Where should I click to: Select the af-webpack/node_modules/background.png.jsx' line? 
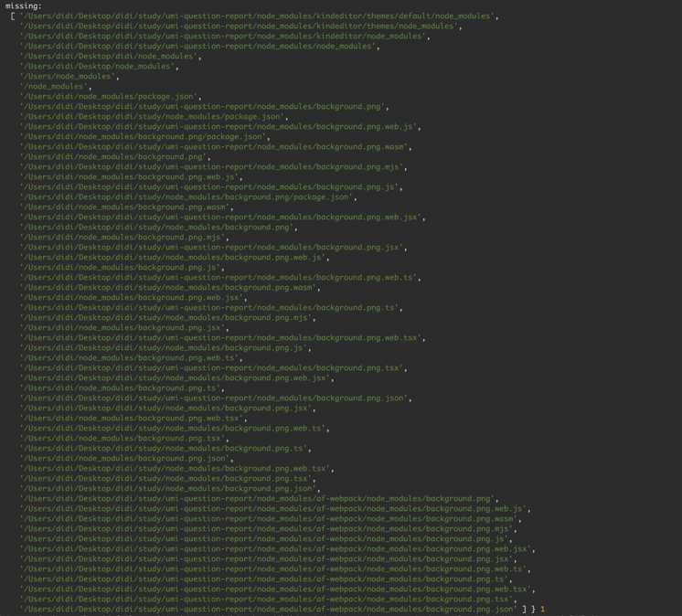coord(269,559)
